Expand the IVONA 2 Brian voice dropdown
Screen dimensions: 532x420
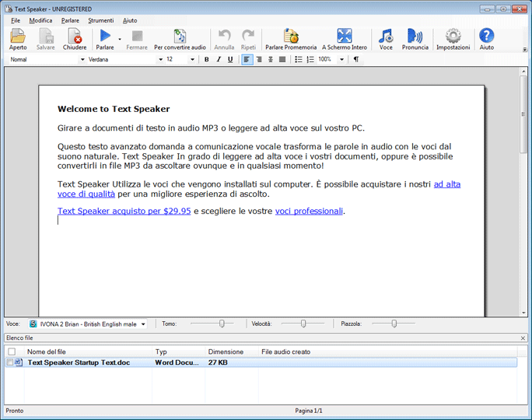[x=143, y=324]
